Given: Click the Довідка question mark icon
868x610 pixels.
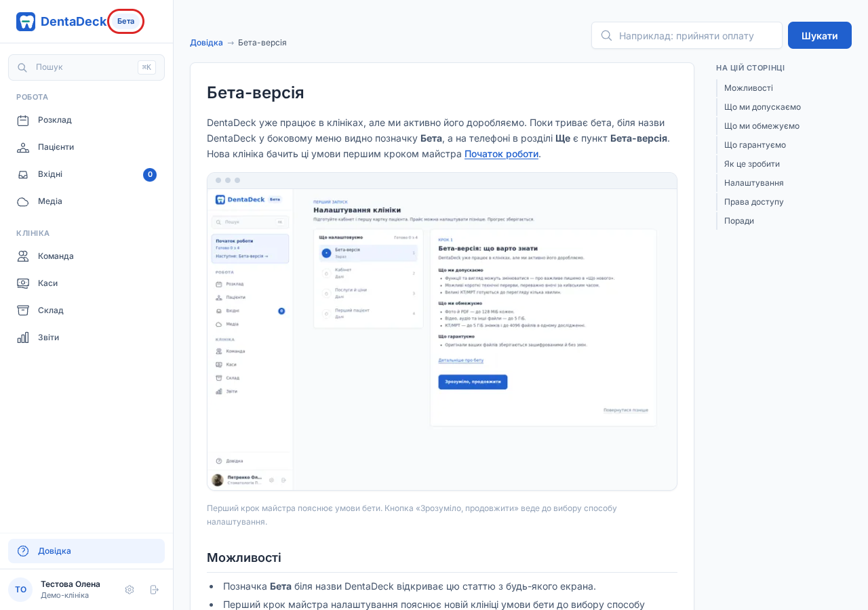Looking at the screenshot, I should click(23, 551).
